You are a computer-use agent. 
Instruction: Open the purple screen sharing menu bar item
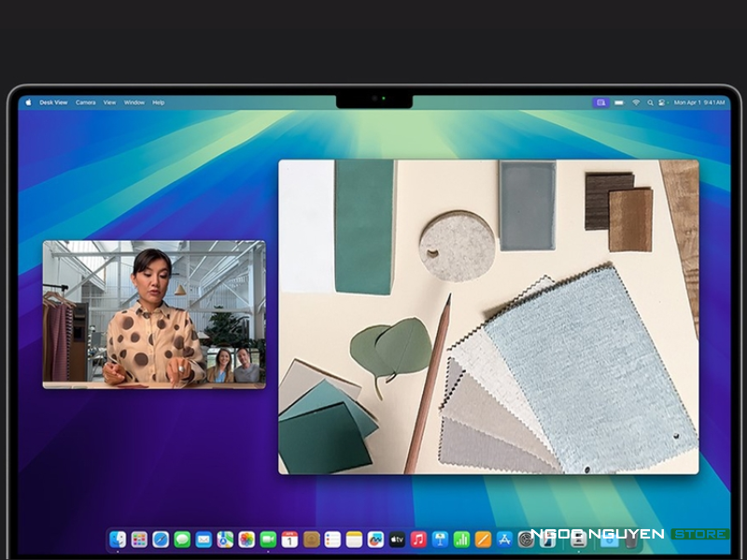(x=600, y=103)
